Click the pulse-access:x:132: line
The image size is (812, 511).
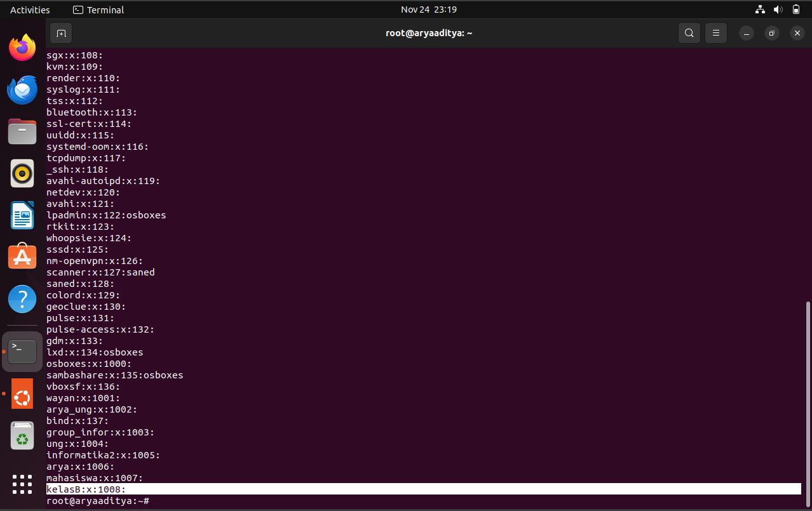pyautogui.click(x=100, y=329)
